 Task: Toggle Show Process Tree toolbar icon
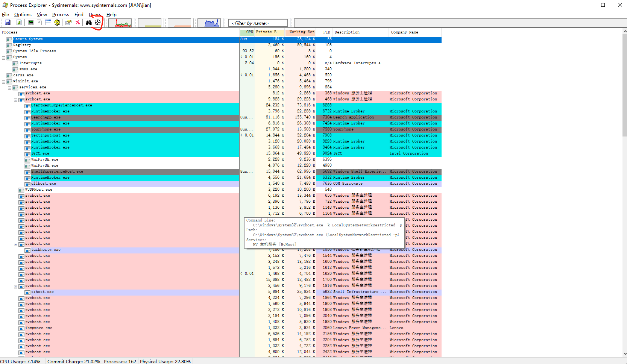39,23
